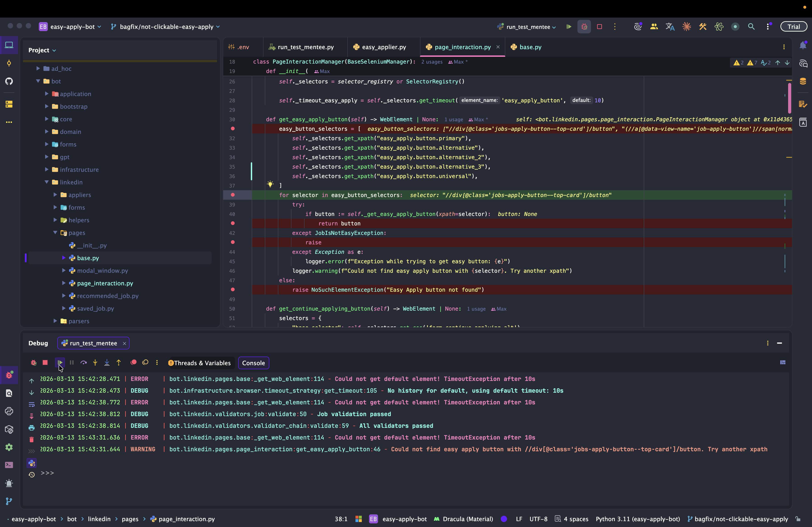Open the Notifications bell icon

pos(803,45)
